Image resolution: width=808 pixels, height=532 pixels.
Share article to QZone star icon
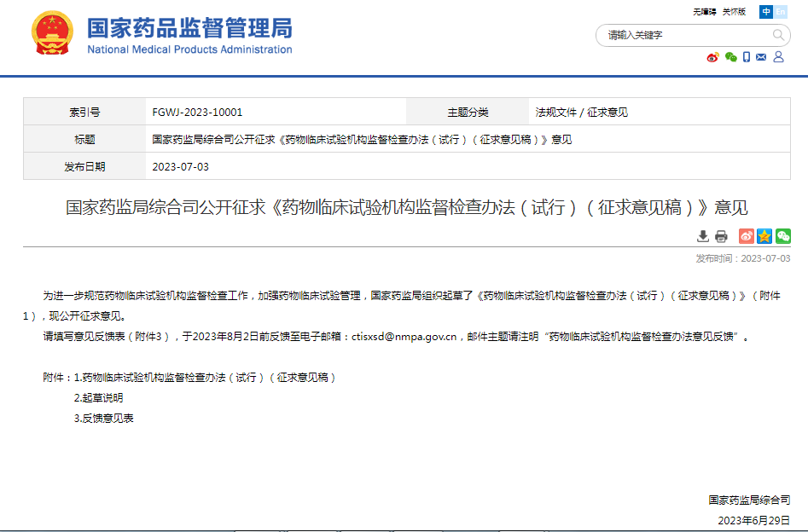[x=764, y=236]
